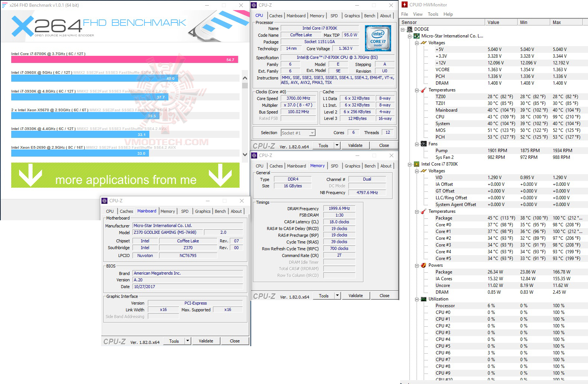This screenshot has height=384, width=588.
Task: Switch to Bench tab in CPU-Z Memory window
Action: (x=370, y=166)
